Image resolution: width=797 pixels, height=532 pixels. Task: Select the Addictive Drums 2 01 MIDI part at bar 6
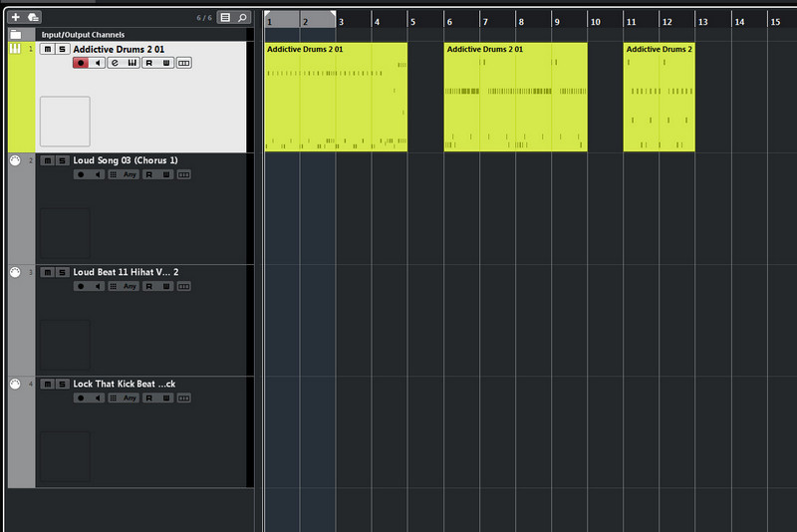(516, 97)
